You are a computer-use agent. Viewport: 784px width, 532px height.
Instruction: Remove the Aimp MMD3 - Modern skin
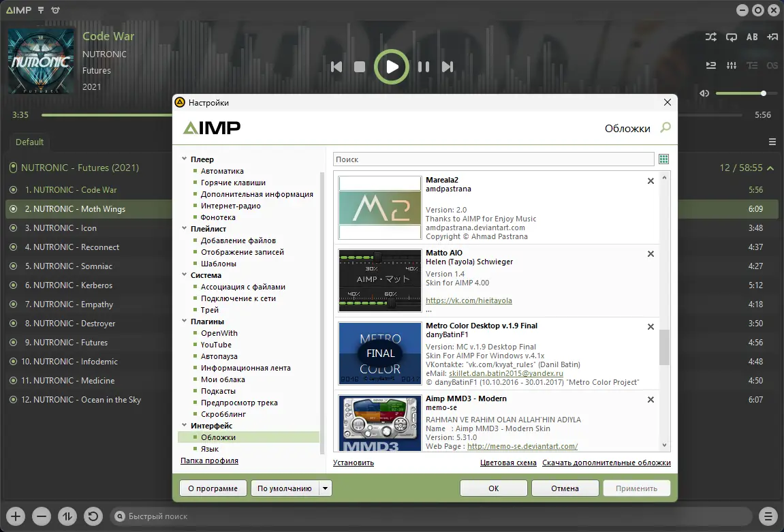point(650,400)
